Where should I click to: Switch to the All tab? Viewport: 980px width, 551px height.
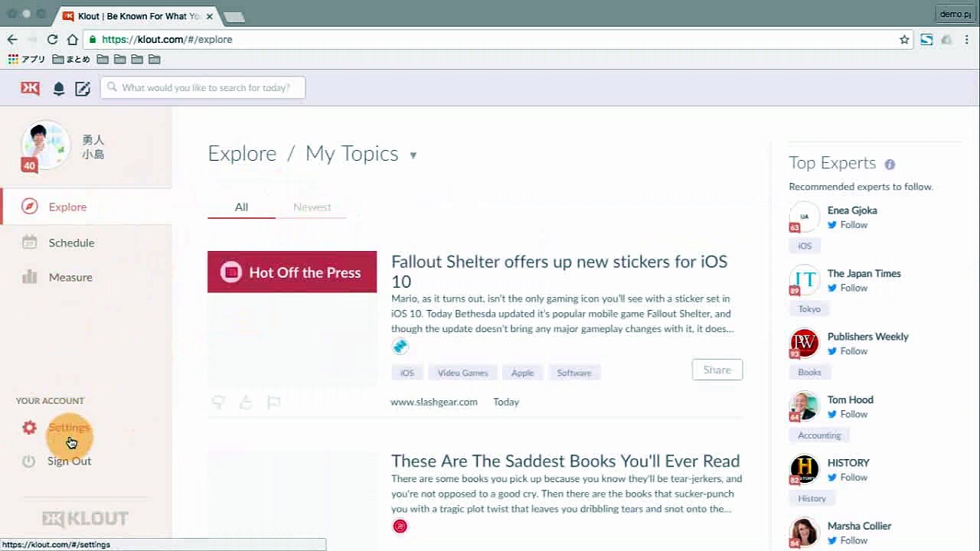click(x=241, y=207)
